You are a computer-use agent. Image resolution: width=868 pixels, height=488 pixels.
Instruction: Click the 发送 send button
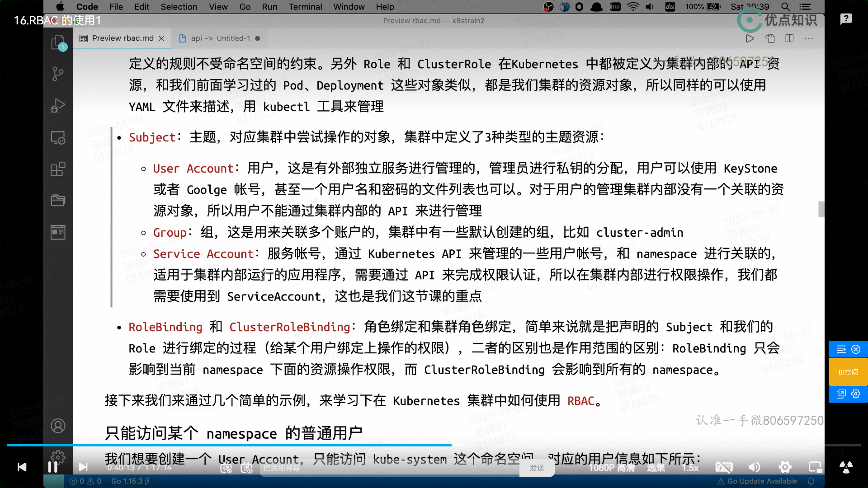(537, 468)
